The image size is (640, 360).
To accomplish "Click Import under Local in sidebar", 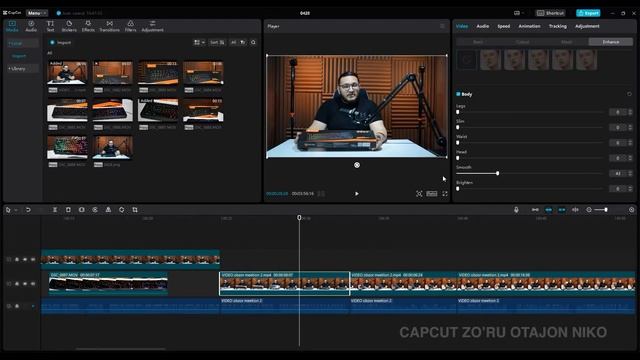I will [19, 56].
